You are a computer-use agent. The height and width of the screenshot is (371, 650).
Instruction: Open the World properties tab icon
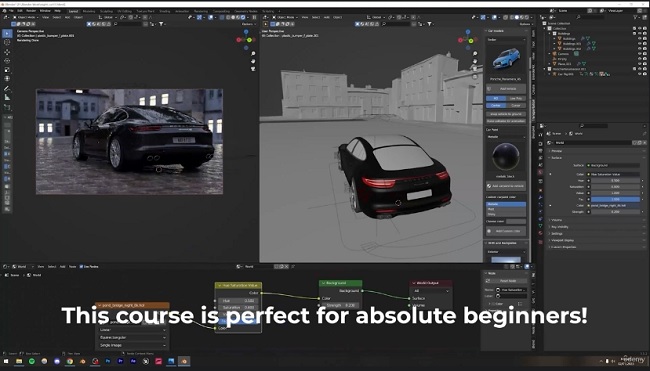tap(541, 172)
